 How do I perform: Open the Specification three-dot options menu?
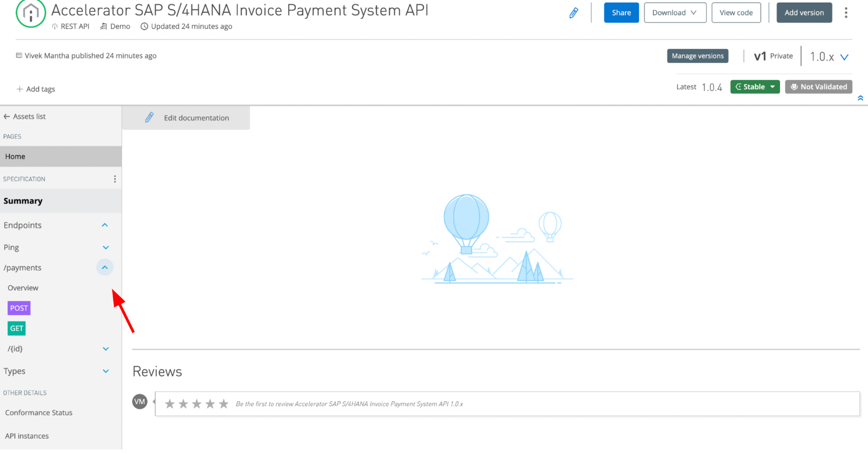115,179
